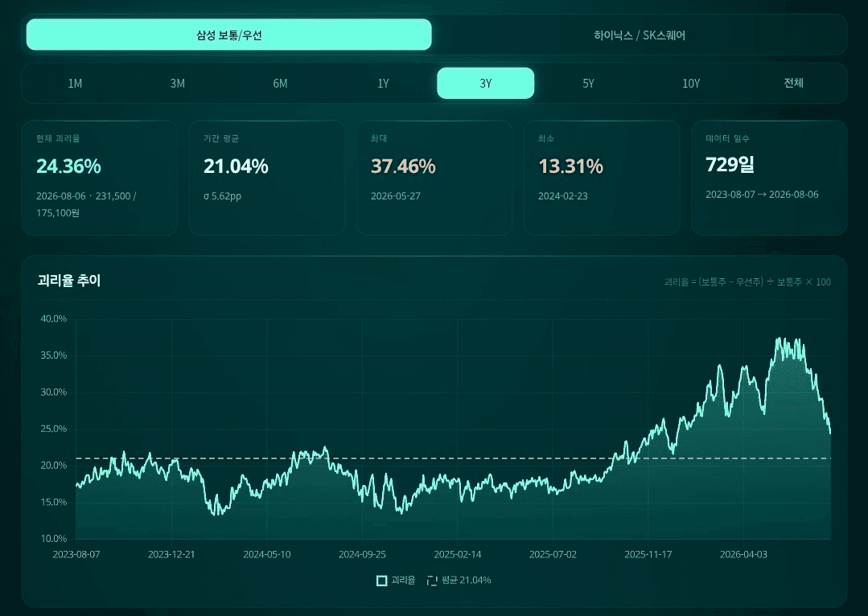Click the 2023-08-07 x-axis label
This screenshot has width=868, height=616.
(76, 555)
